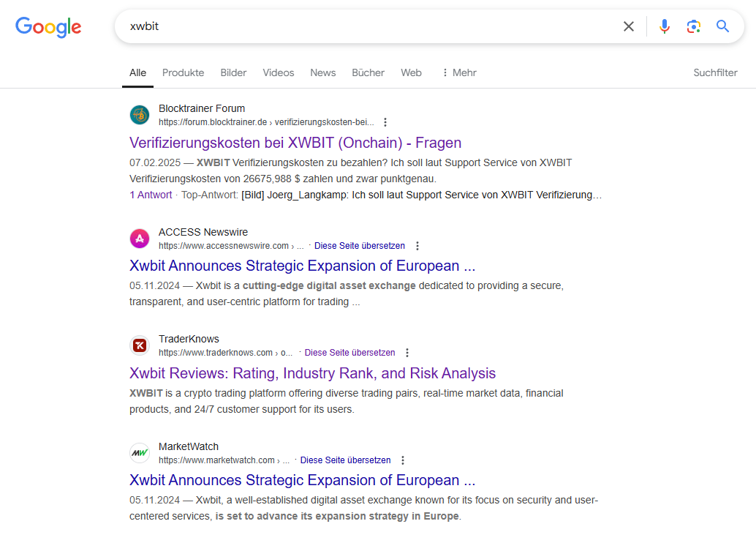Open Xwbit Reviews: Rating, Industry Rank link
This screenshot has width=756, height=543.
click(312, 373)
